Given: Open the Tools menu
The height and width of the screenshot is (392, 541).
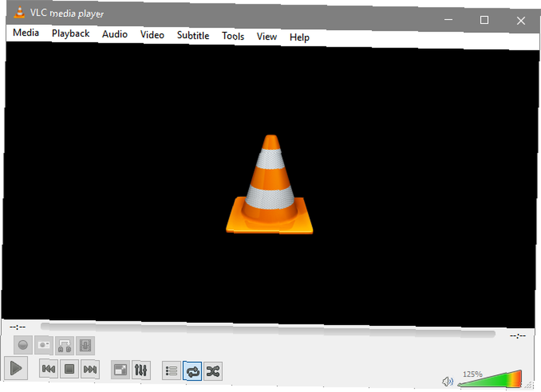Looking at the screenshot, I should [233, 36].
